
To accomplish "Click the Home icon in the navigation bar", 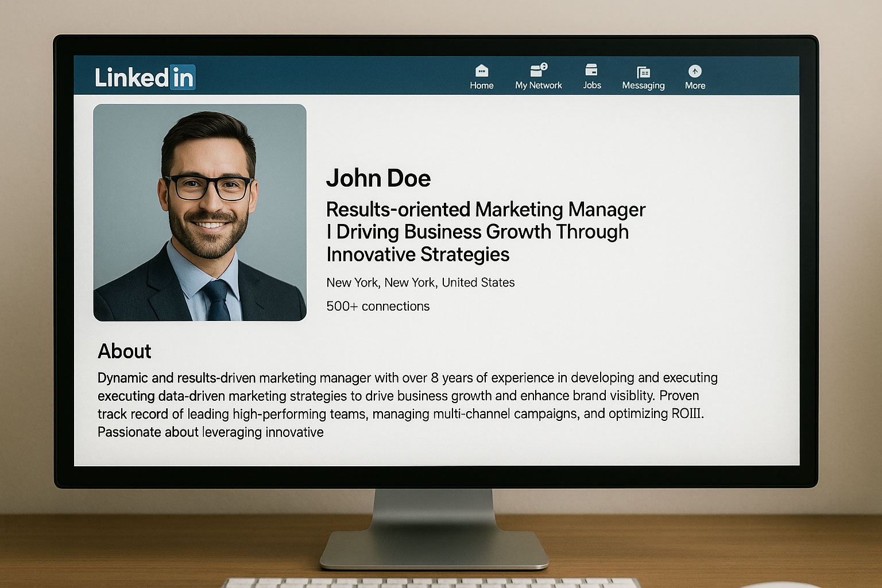I will coord(481,70).
